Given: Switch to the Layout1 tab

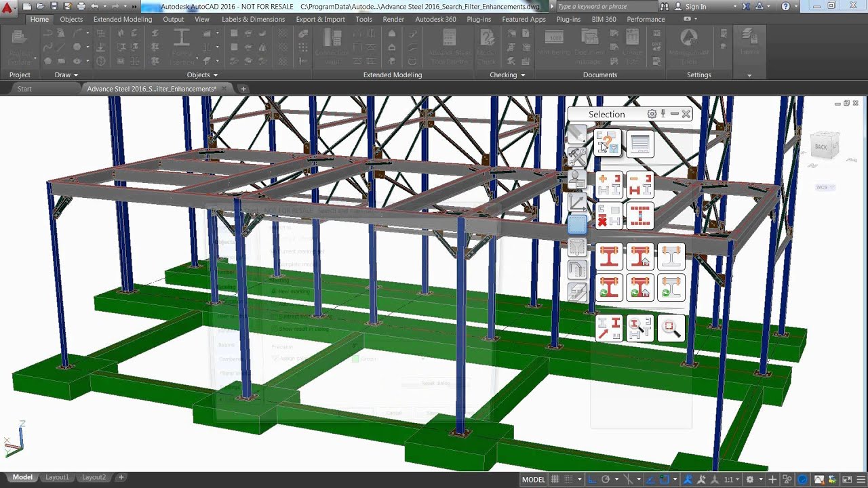Looking at the screenshot, I should [x=57, y=477].
